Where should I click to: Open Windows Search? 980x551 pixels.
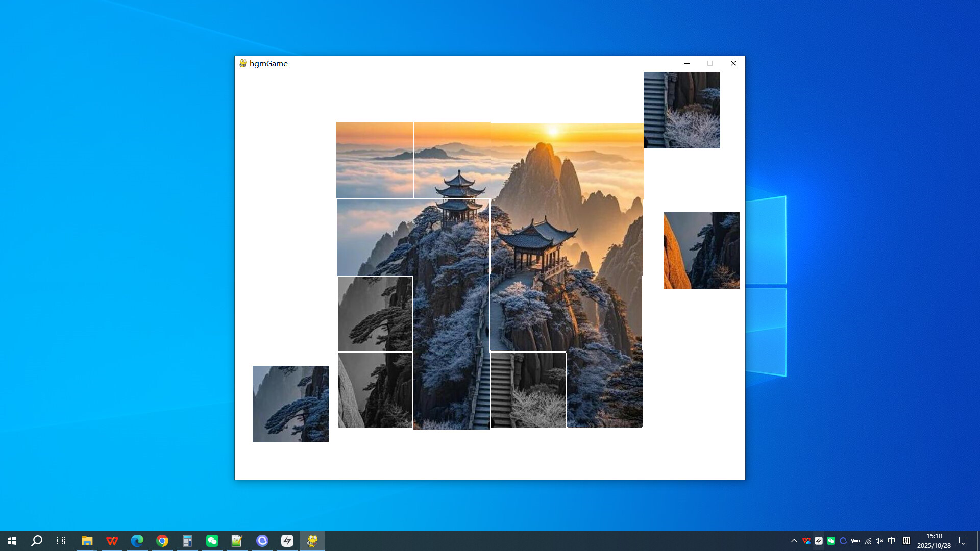36,540
